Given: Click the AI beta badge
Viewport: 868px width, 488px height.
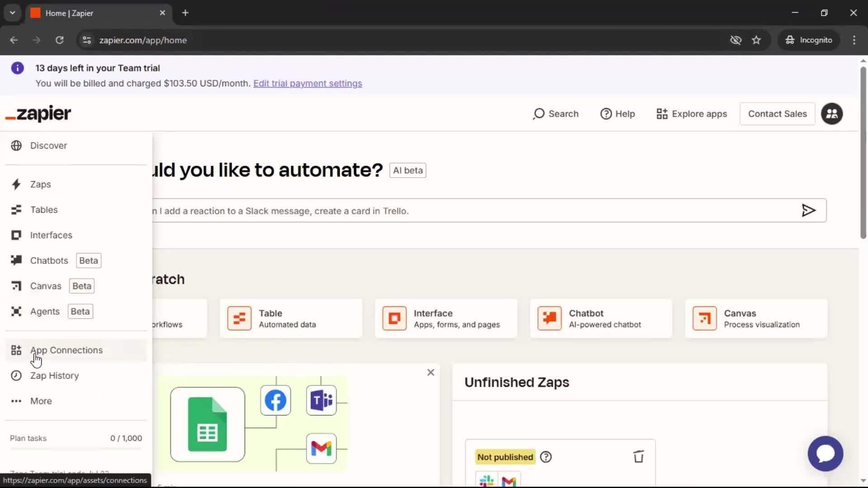Looking at the screenshot, I should (x=408, y=170).
